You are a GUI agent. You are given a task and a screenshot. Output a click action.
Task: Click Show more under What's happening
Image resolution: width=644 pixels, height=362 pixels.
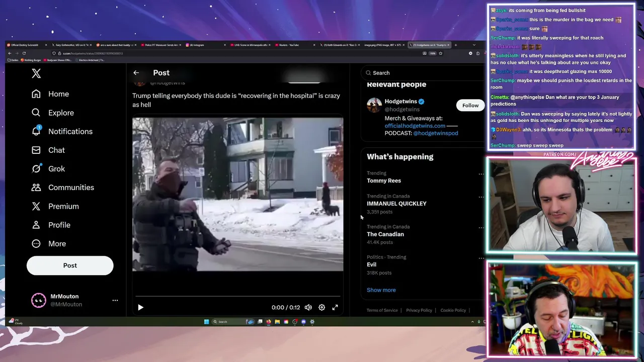click(381, 290)
